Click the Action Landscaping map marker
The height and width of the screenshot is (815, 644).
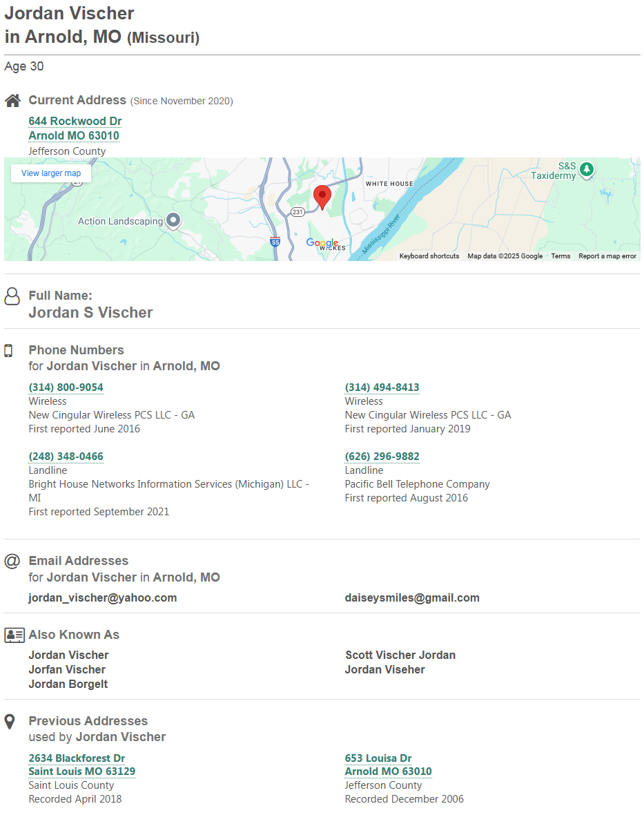[174, 221]
